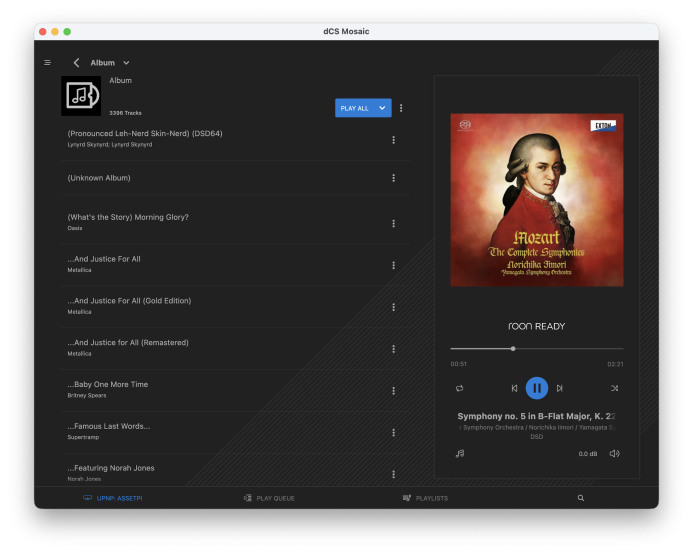693x554 pixels.
Task: Open options for Morning Glory album
Action: coord(393,223)
